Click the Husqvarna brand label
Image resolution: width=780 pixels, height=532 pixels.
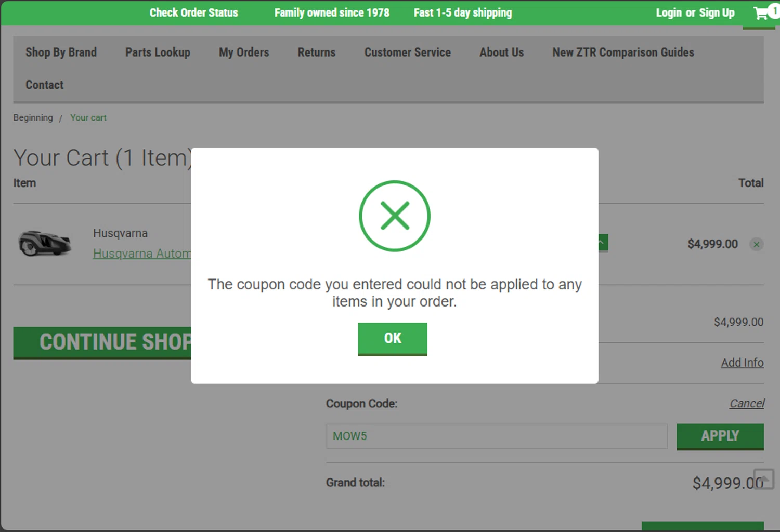coord(120,233)
